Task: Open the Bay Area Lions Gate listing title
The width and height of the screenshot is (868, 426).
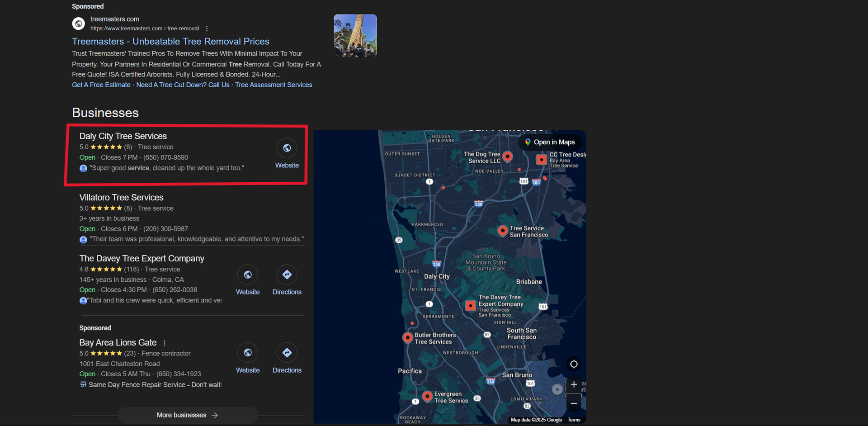Action: pos(118,343)
